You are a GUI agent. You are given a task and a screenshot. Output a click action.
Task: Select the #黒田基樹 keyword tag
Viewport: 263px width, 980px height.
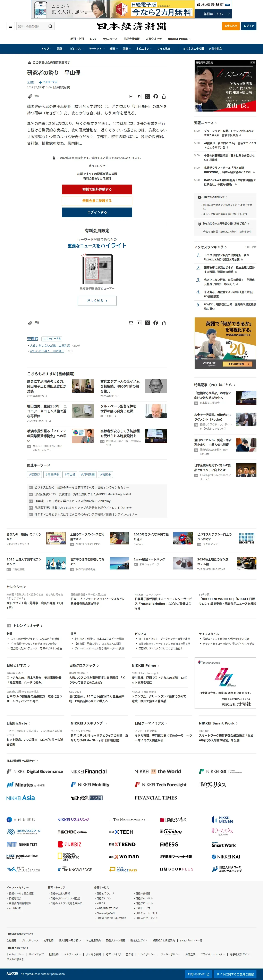52,475
